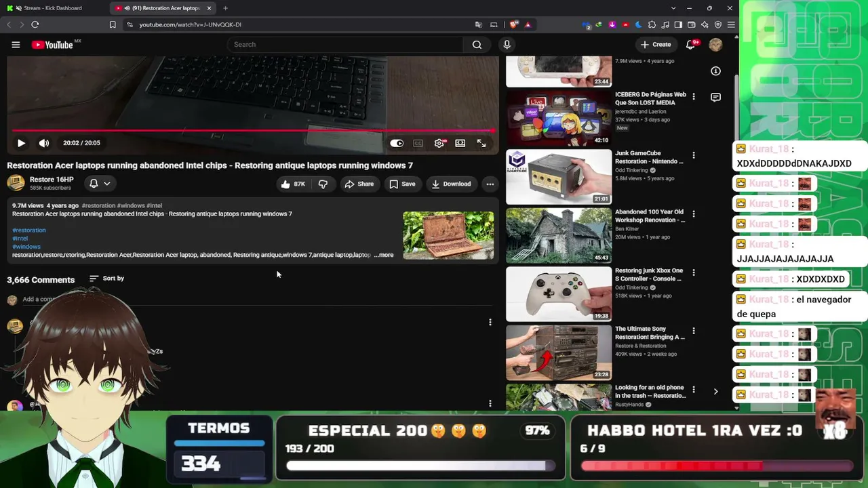The width and height of the screenshot is (868, 488).
Task: Visit the Restore 16HP channel name
Action: click(x=52, y=180)
